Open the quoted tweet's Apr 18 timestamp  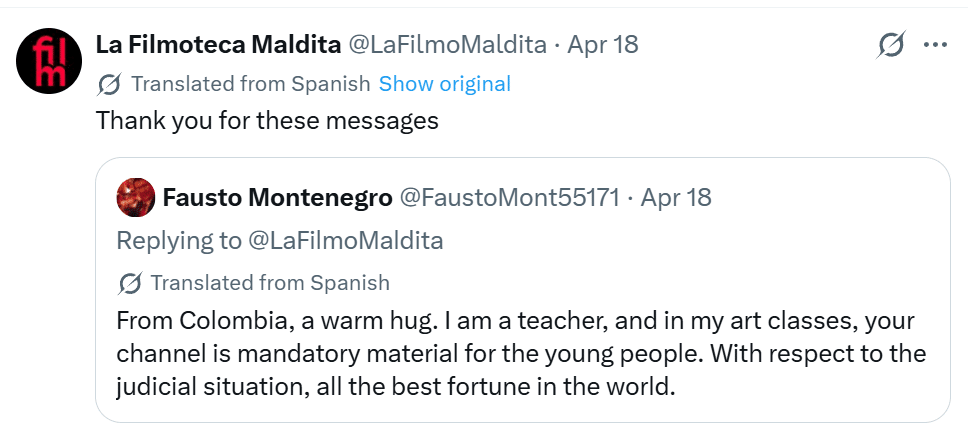click(x=676, y=197)
